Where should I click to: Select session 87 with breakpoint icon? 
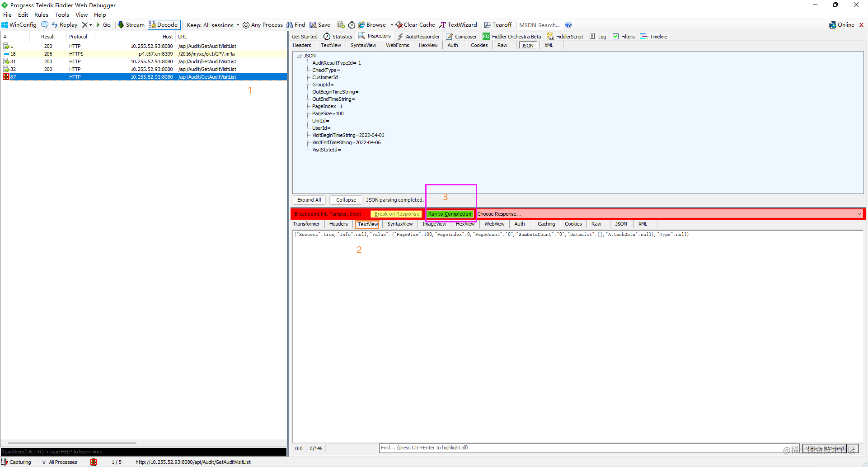144,77
